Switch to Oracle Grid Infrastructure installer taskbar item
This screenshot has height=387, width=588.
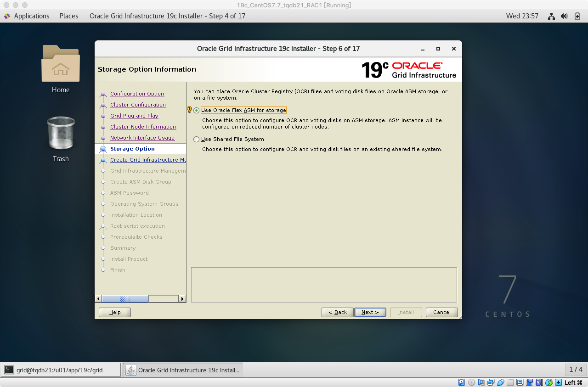183,370
